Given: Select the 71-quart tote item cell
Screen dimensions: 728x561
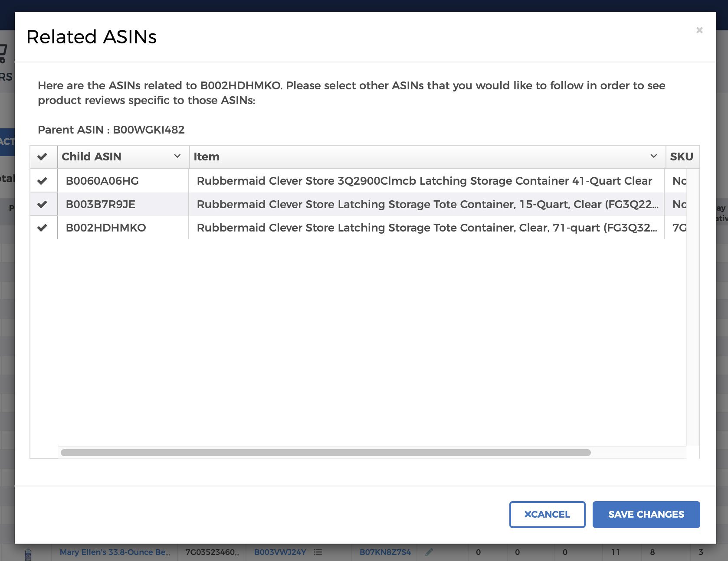Looking at the screenshot, I should [426, 228].
